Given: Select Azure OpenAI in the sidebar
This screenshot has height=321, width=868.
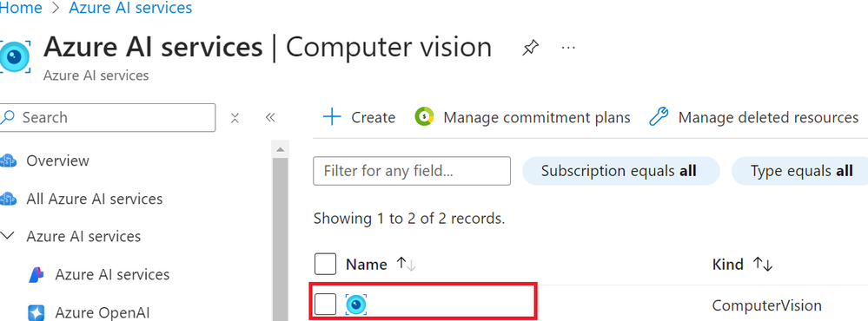Looking at the screenshot, I should click(x=103, y=312).
